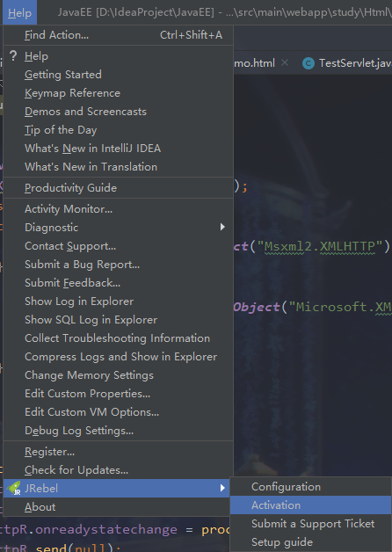Click the JRebel rocket icon

coord(14,489)
